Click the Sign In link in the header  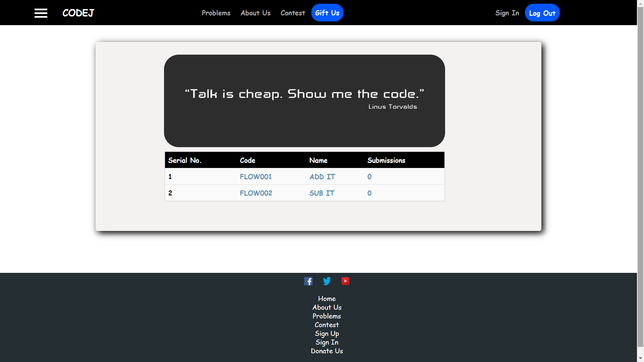[507, 13]
